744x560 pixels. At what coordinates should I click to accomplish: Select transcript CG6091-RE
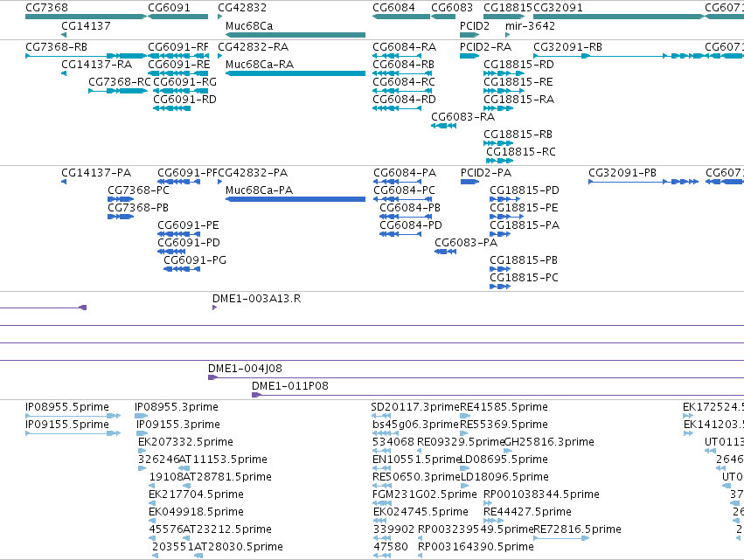point(179,65)
